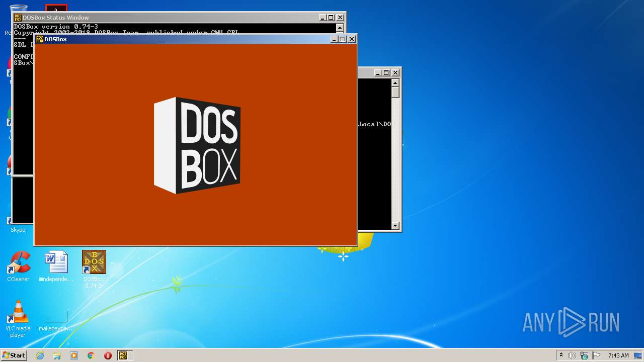Click the right console's scrollbar down arrow
The width and height of the screenshot is (644, 362).
[395, 226]
